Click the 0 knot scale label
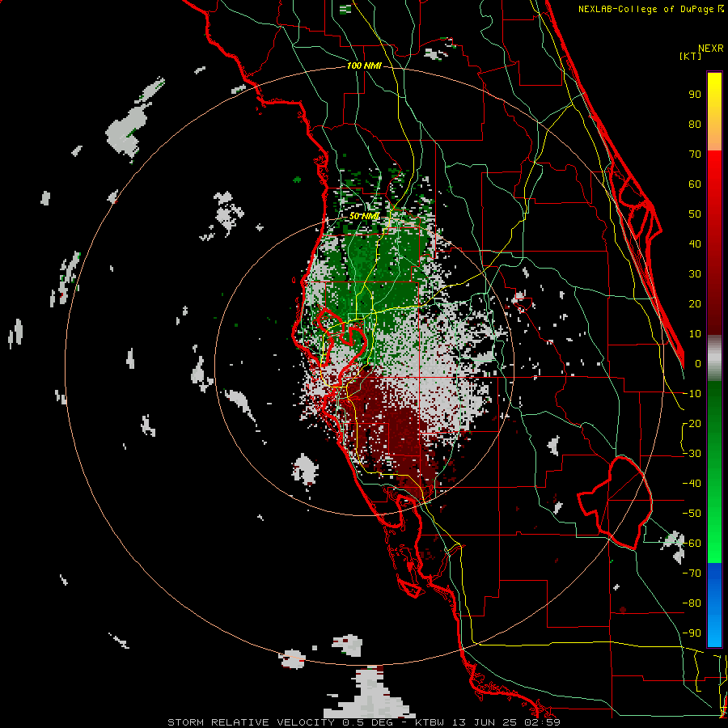 pyautogui.click(x=698, y=363)
